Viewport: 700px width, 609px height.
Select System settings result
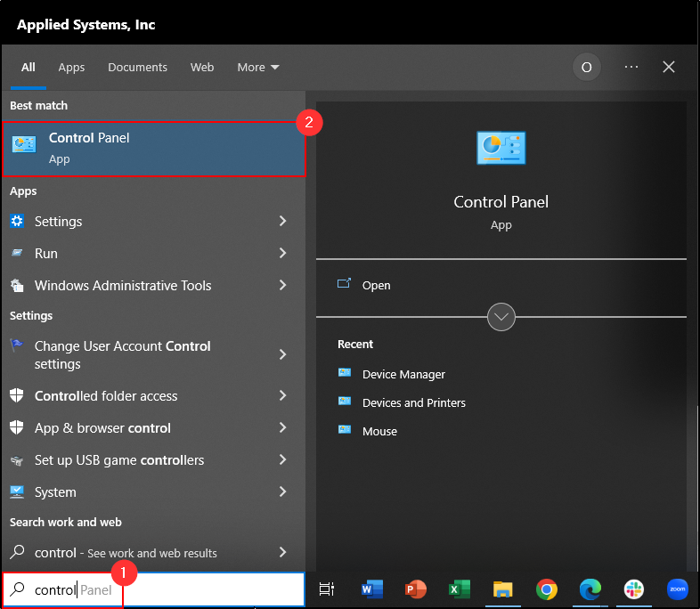pyautogui.click(x=154, y=491)
